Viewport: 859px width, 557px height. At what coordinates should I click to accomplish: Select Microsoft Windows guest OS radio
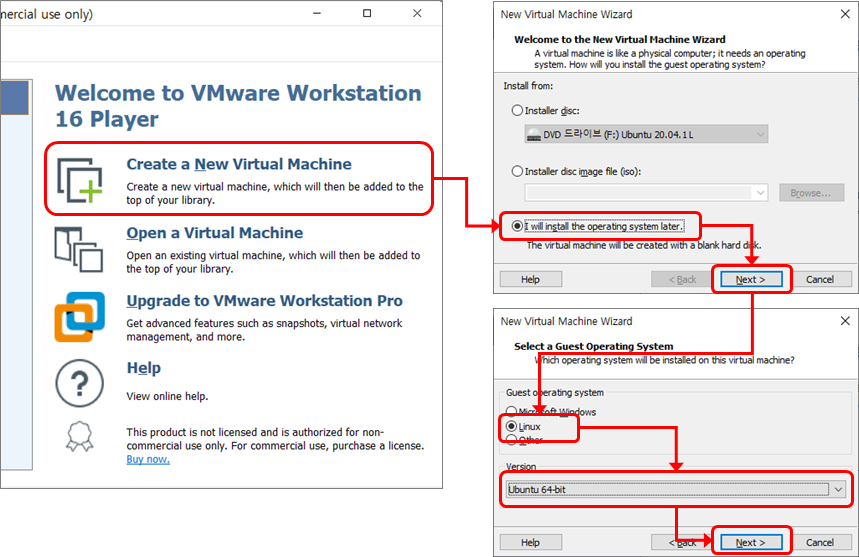[x=511, y=411]
